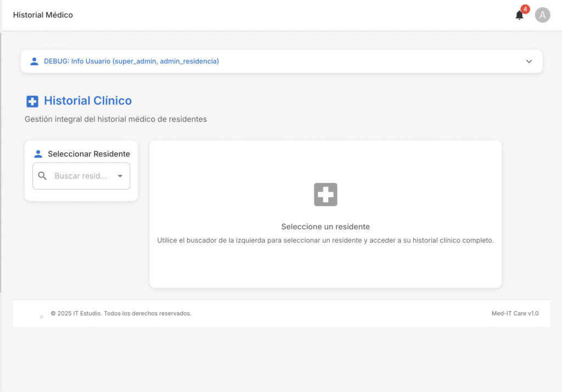Viewport: 562px width, 392px height.
Task: Click the Seleccionar Residente label
Action: pyautogui.click(x=89, y=154)
